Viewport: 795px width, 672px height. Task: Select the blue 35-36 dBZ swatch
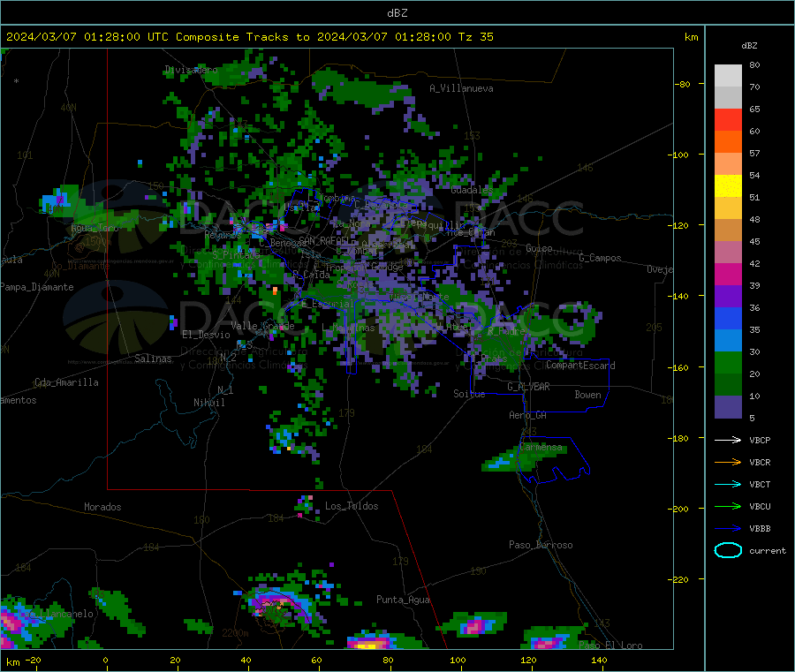[x=728, y=318]
